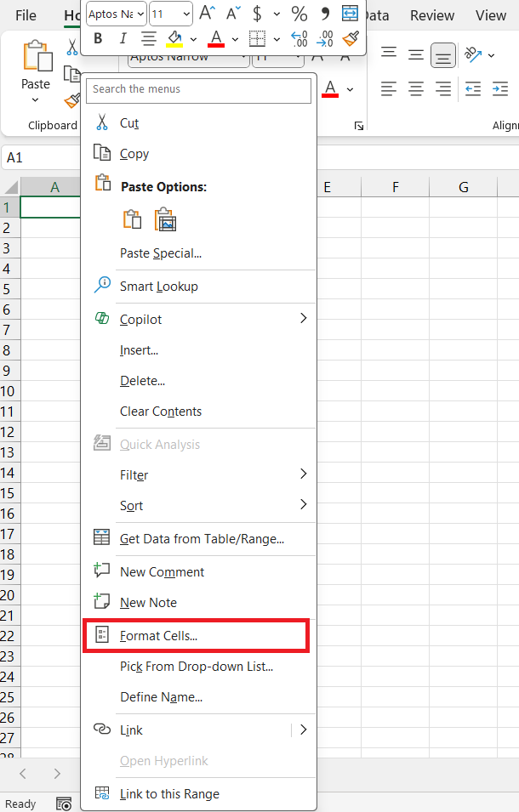Click the Paste option icon

132,219
